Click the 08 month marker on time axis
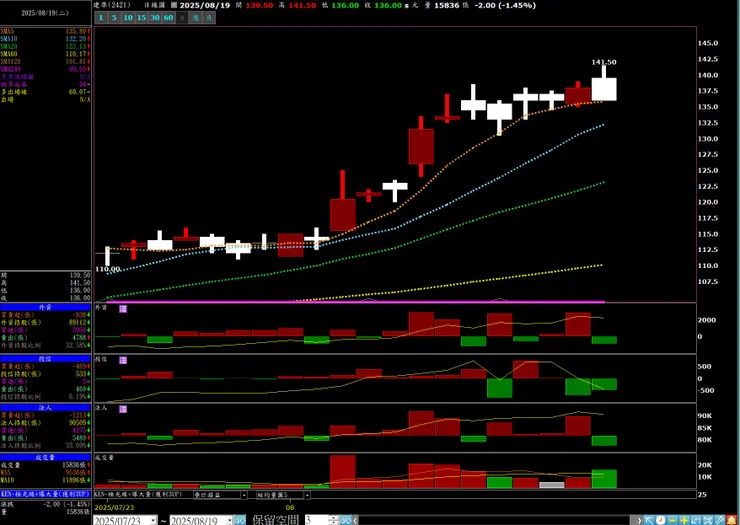Viewport: 740px width, 525px height. [290, 508]
